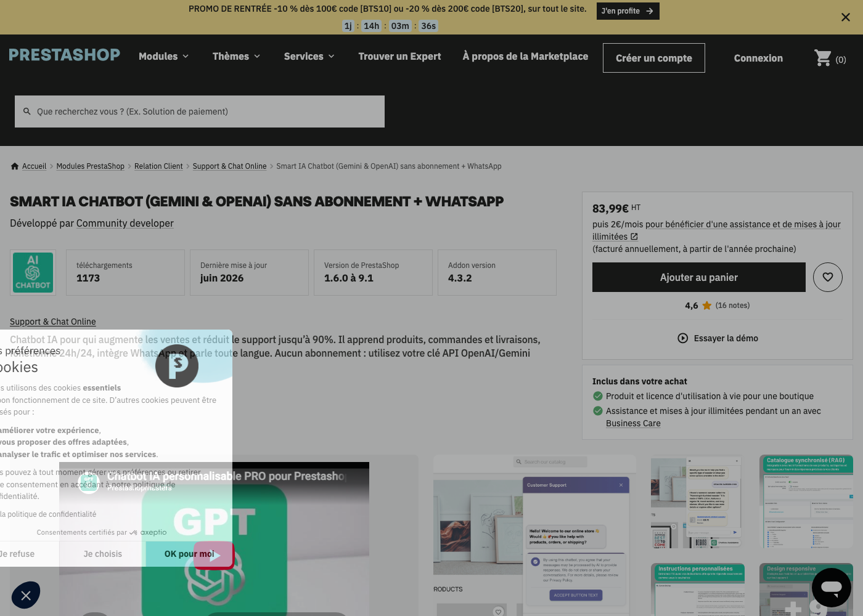The height and width of the screenshot is (616, 863).
Task: Open Support & Chat Online breadcrumb
Action: point(230,166)
